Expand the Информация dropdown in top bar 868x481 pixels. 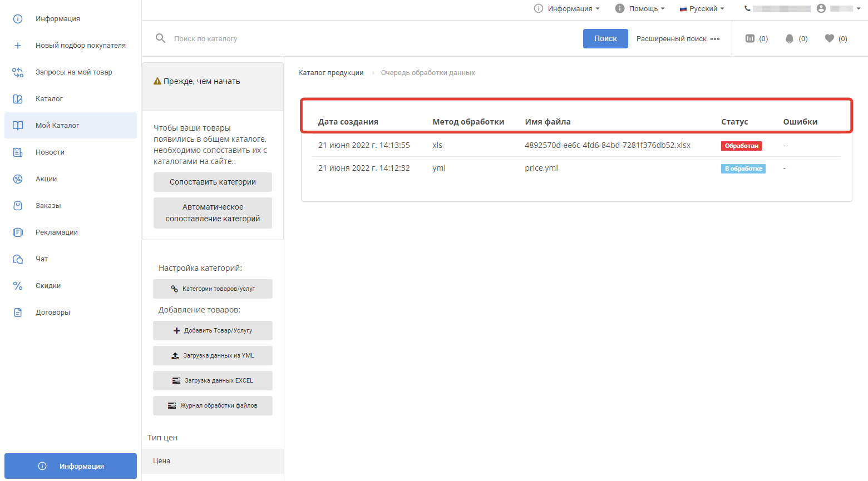tap(568, 8)
